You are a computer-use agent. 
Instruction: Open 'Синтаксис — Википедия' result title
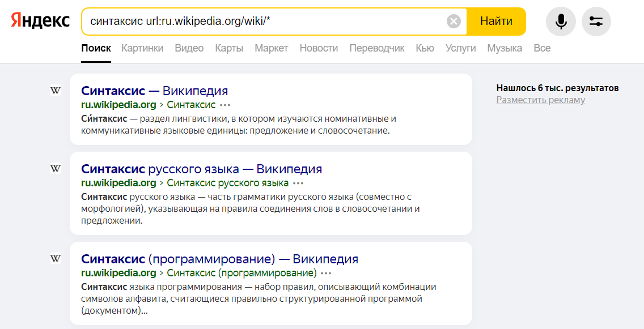154,91
